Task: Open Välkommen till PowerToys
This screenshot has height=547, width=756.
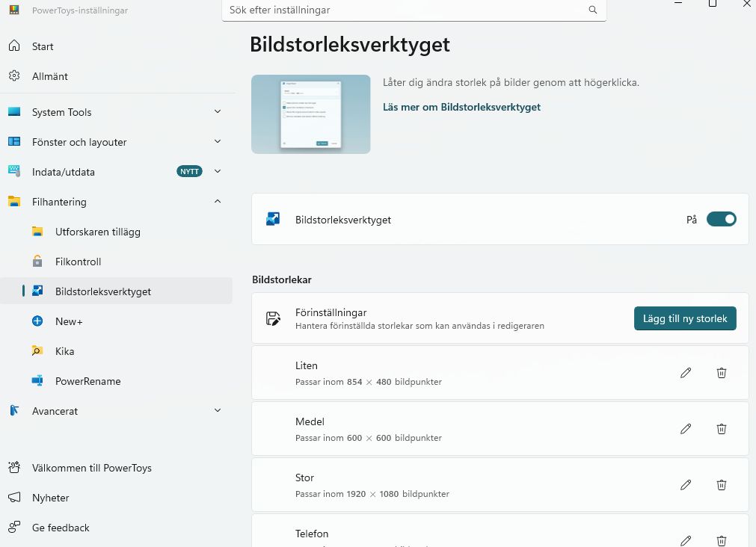Action: pyautogui.click(x=116, y=468)
